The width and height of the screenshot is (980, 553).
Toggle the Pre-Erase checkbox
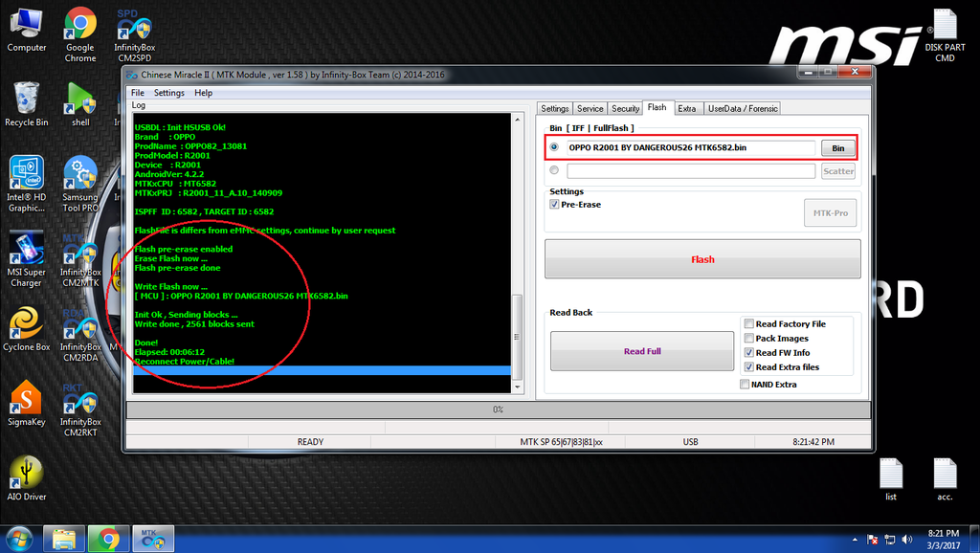[x=555, y=204]
